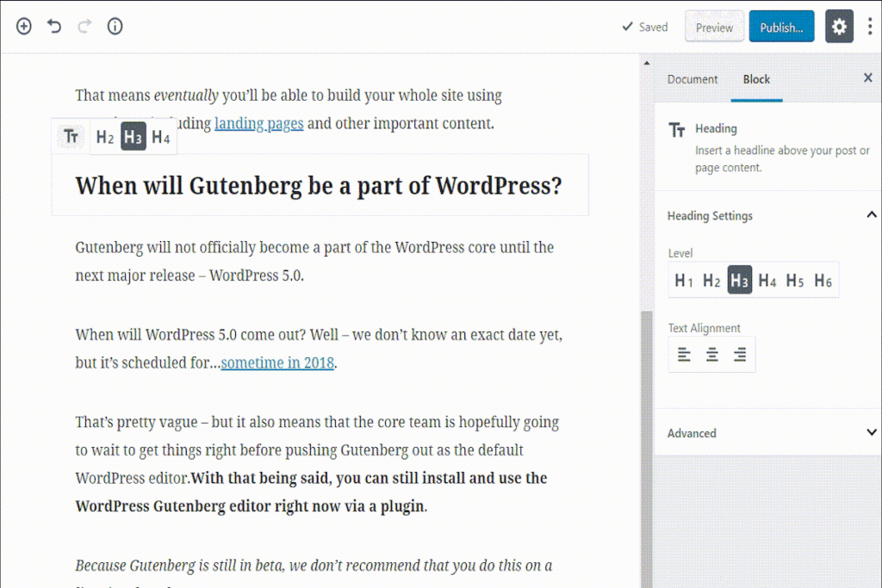Switch to the Document tab
The height and width of the screenshot is (588, 882).
[x=693, y=79]
